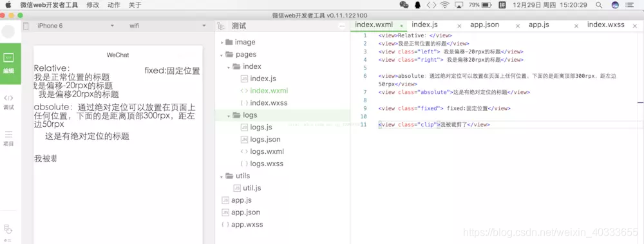This screenshot has width=644, height=244.
Task: Open app.json in the file tree
Action: click(x=245, y=212)
